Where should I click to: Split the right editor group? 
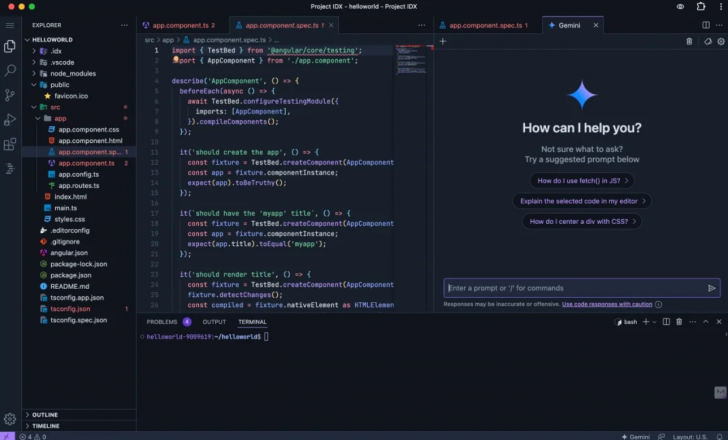[706, 25]
